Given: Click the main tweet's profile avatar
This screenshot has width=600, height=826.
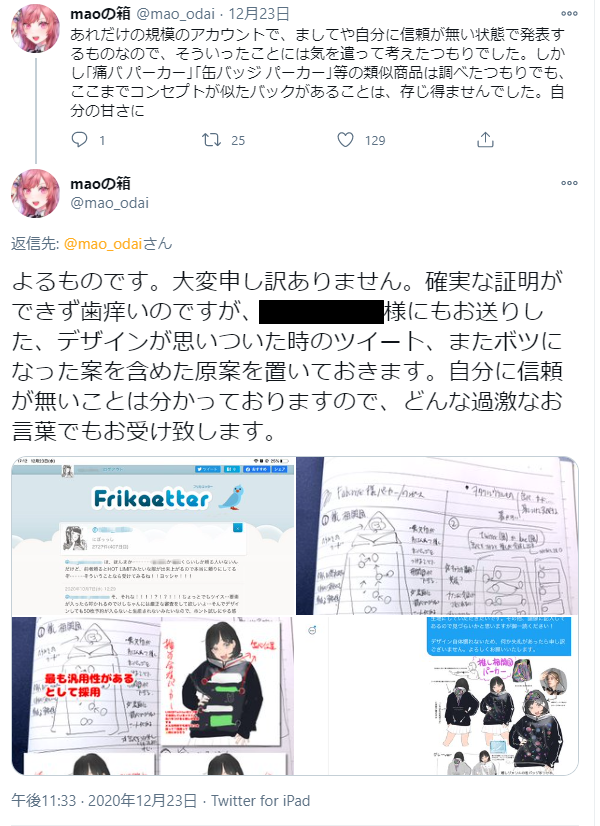Looking at the screenshot, I should click(x=35, y=193).
